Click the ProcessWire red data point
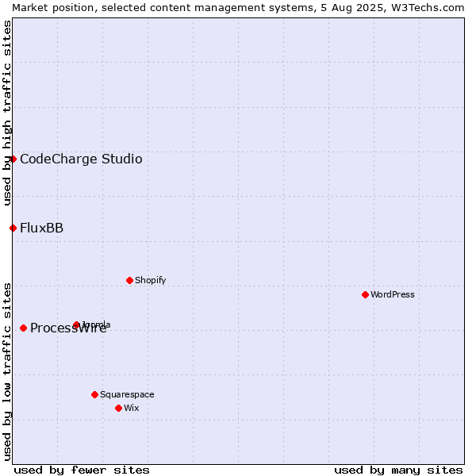 (23, 328)
